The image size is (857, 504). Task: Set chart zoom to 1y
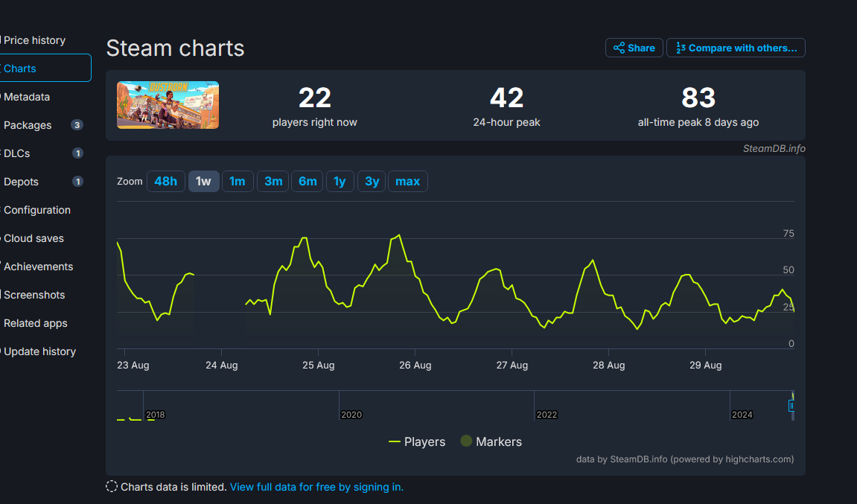tap(340, 182)
